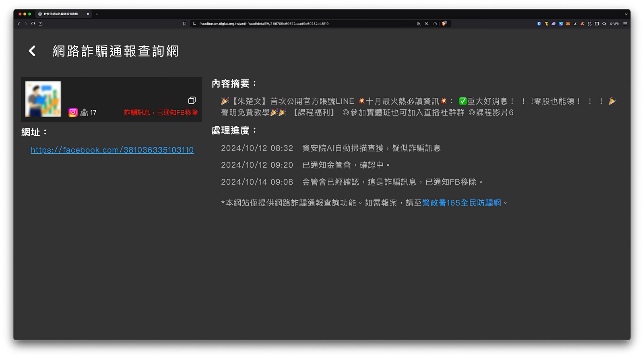This screenshot has width=644, height=358.
Task: Click the page back arrow beside 網路詐騙通報查詢網
Action: 32,51
